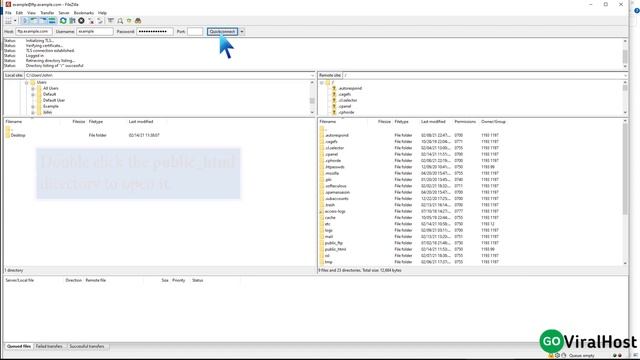Sort remote list by Last modified column
The image size is (640, 360).
(433, 122)
